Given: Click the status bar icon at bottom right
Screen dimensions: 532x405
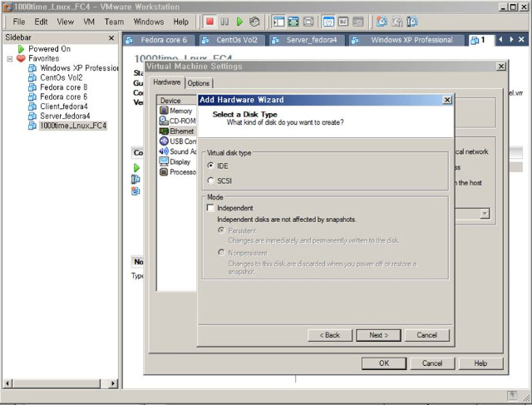Looking at the screenshot, I should tap(512, 395).
